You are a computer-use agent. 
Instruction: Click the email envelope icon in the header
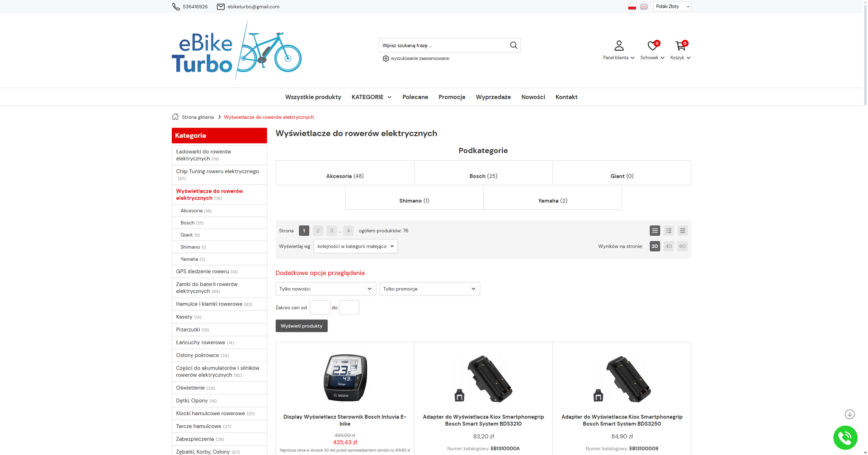pos(220,6)
